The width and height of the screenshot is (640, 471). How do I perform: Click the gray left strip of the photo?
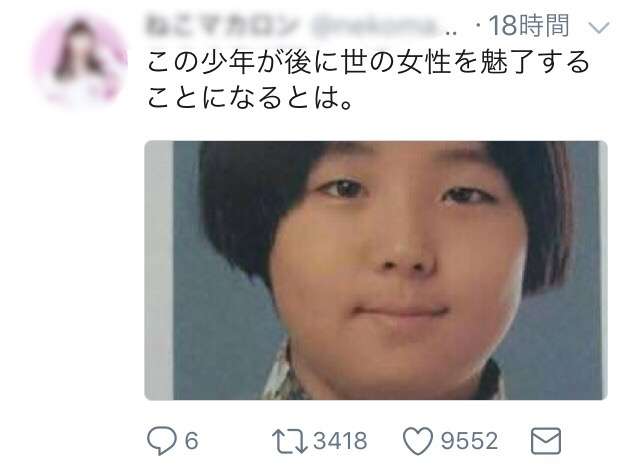[x=159, y=270]
